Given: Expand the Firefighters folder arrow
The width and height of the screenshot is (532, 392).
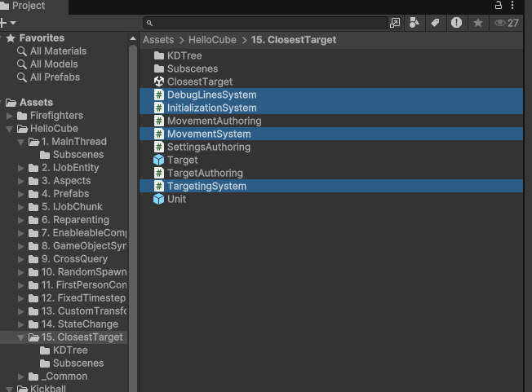Looking at the screenshot, I should click(x=10, y=116).
